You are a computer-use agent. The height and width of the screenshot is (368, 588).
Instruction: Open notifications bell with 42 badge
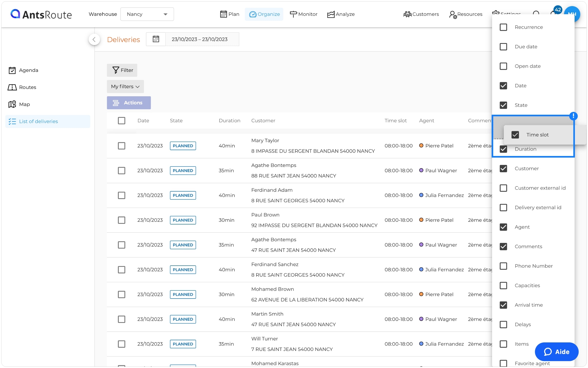click(x=554, y=12)
